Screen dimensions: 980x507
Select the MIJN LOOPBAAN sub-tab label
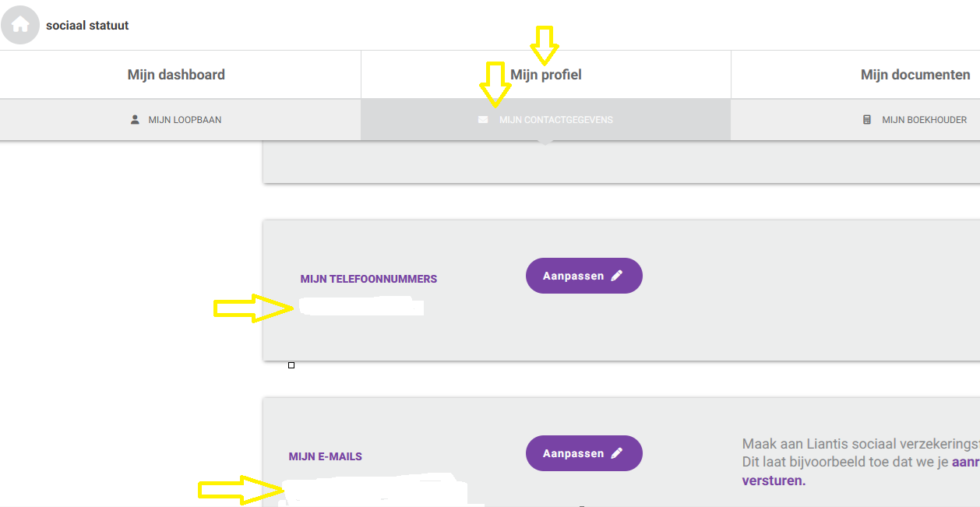pyautogui.click(x=185, y=120)
